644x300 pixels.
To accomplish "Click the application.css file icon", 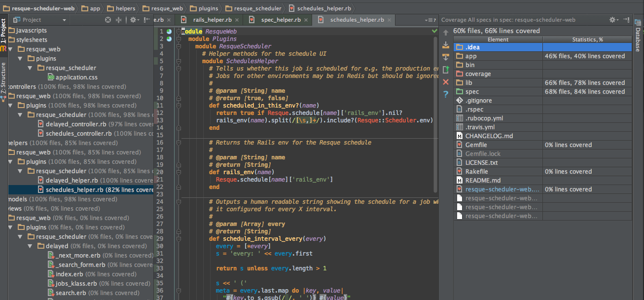I will click(x=51, y=77).
